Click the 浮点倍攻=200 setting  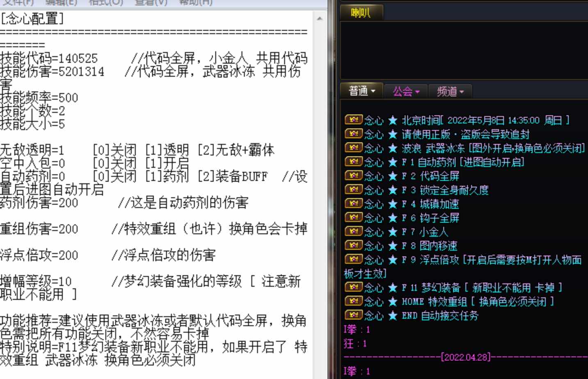click(x=39, y=255)
